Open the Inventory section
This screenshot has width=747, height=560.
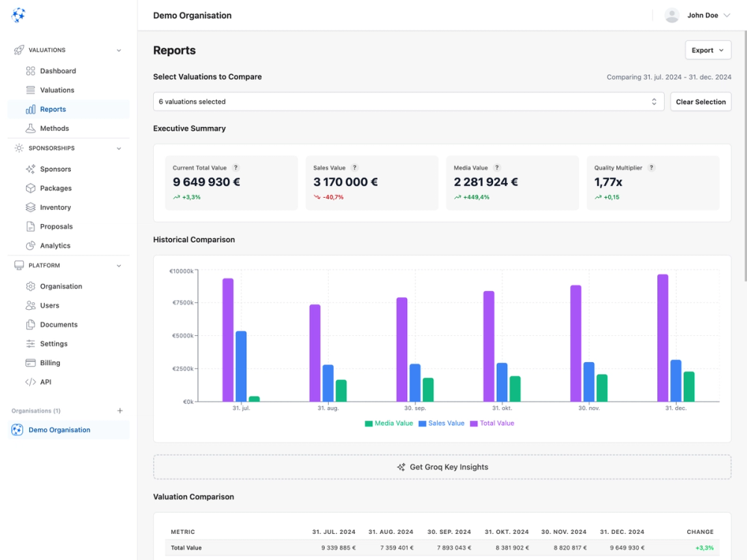click(x=55, y=207)
